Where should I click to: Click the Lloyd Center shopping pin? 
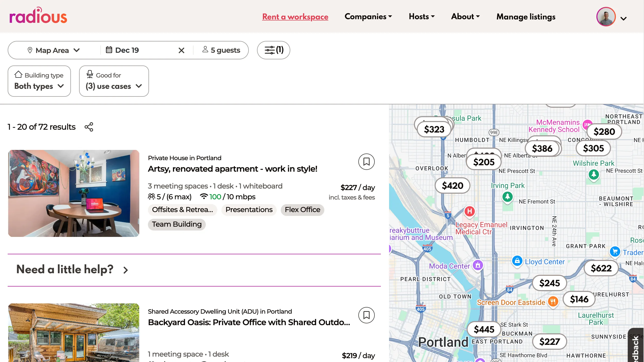(x=517, y=261)
